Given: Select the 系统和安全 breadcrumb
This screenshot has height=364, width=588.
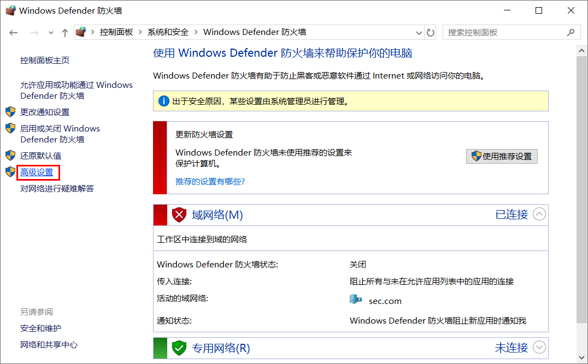Looking at the screenshot, I should [168, 32].
